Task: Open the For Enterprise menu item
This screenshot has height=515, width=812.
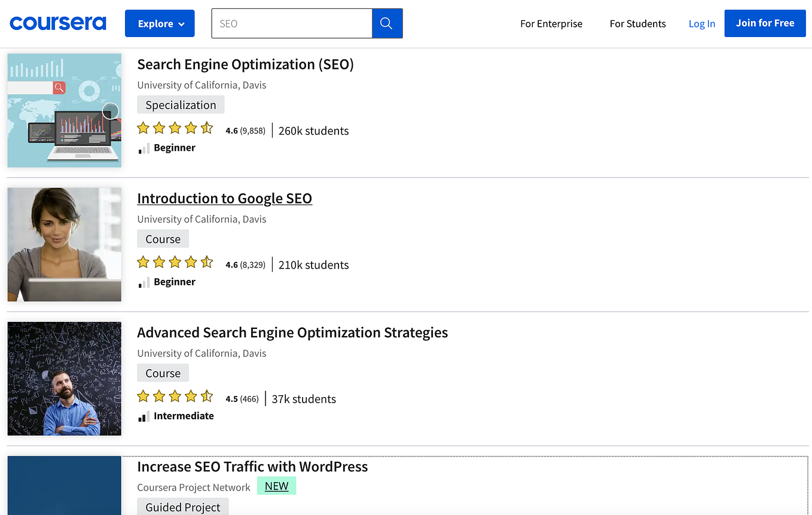Action: tap(551, 24)
